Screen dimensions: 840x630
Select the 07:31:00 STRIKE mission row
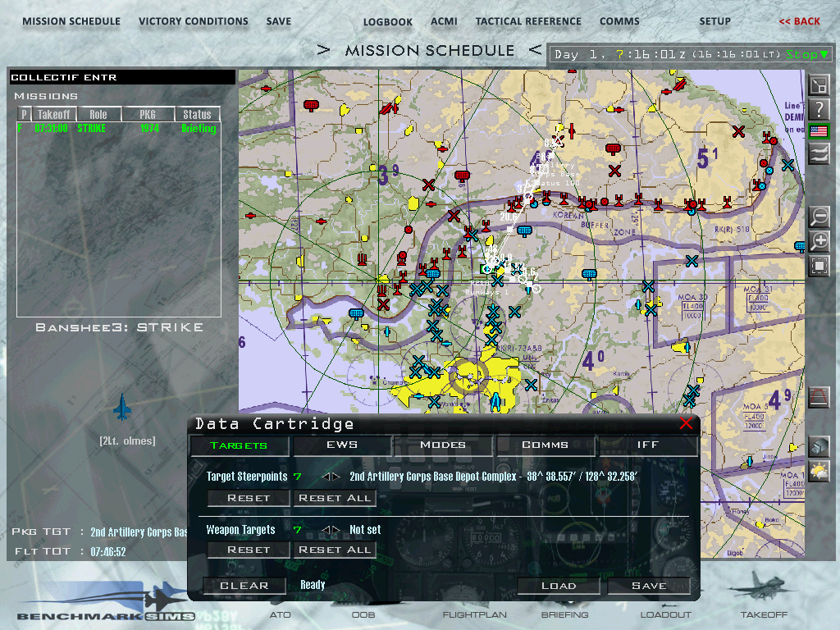click(118, 129)
